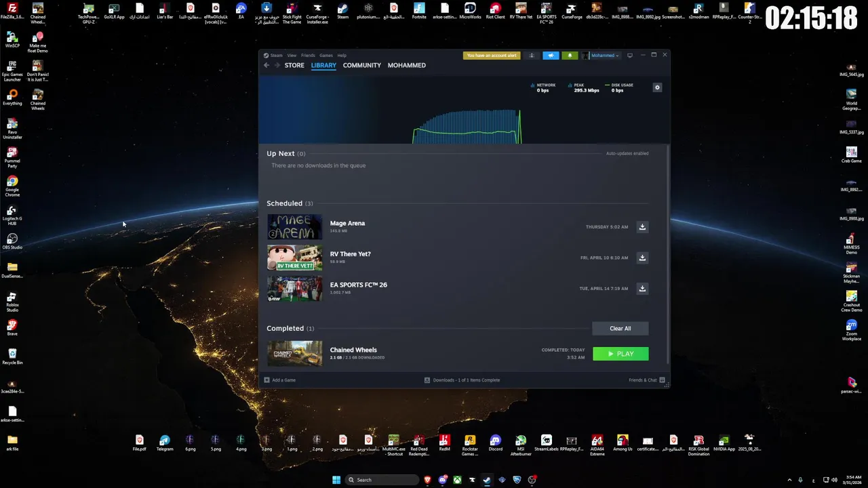
Task: Click taskbar Search box
Action: pos(382,480)
